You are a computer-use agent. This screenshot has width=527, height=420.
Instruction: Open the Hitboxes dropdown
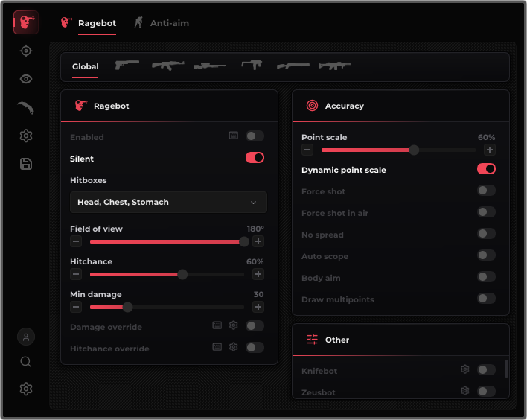(168, 202)
